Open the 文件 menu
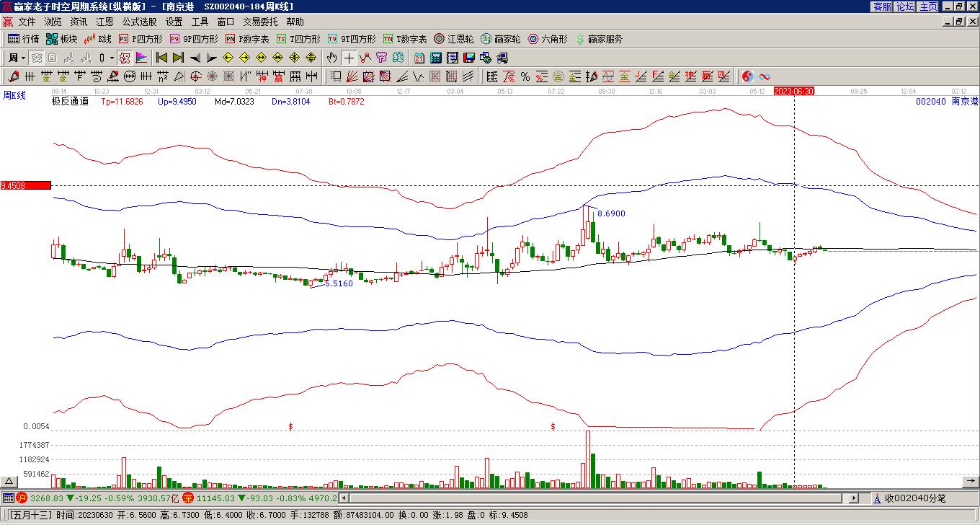 coord(27,22)
